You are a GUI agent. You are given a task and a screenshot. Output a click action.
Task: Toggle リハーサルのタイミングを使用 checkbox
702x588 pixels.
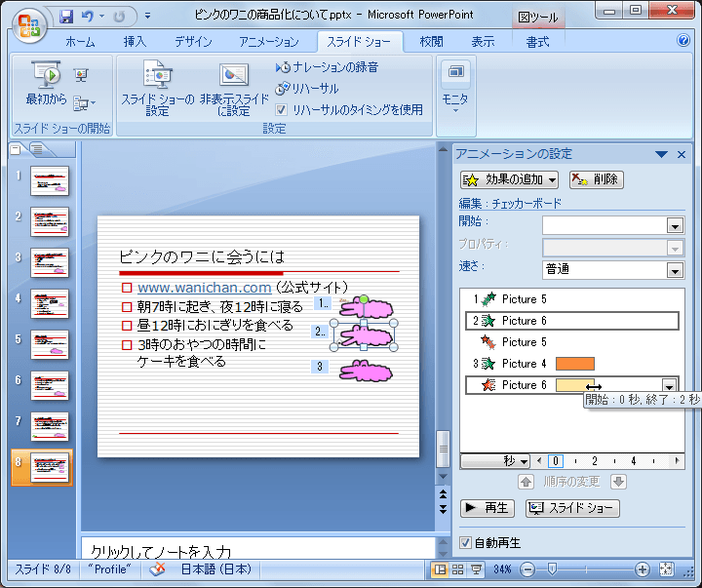tap(281, 110)
